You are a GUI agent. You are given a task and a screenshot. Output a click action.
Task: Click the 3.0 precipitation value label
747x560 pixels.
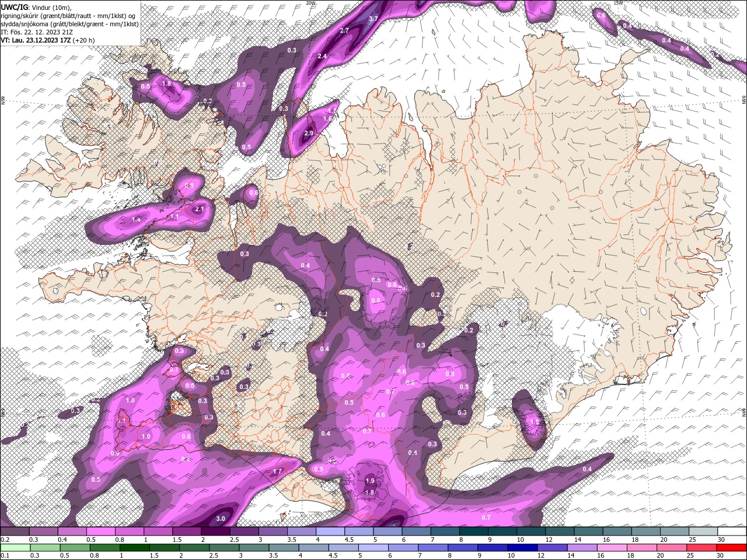coord(221,519)
